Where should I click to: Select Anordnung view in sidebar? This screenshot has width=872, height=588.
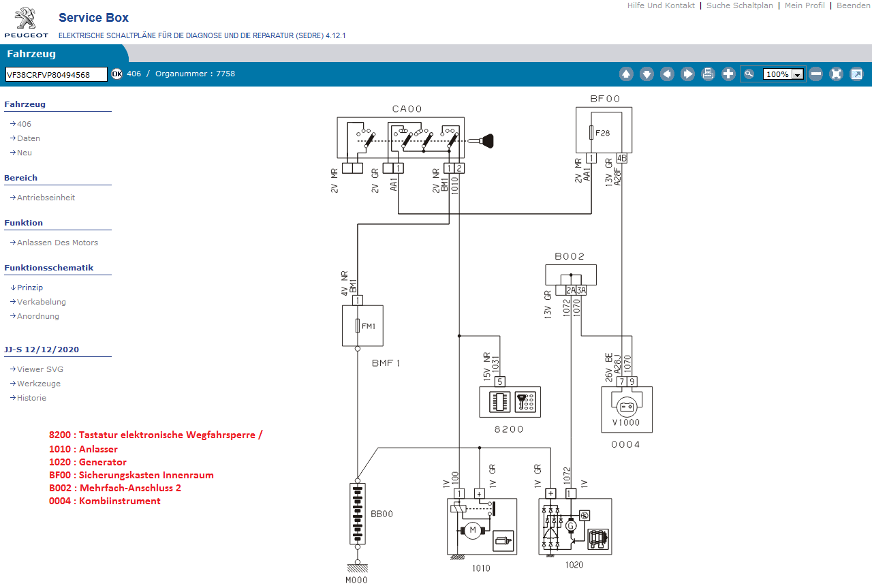pos(38,316)
